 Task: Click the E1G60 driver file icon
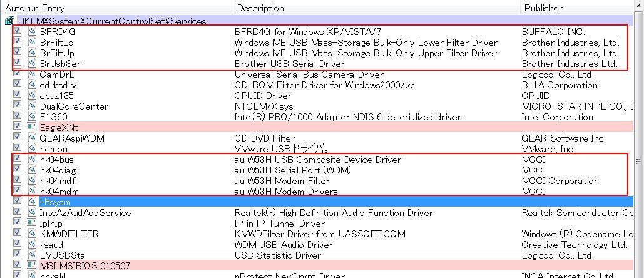(x=32, y=116)
